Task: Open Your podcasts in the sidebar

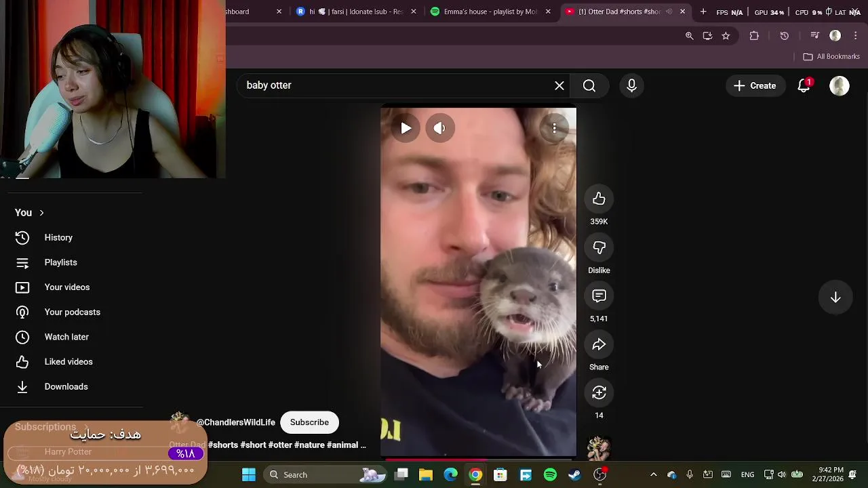Action: tap(75, 312)
